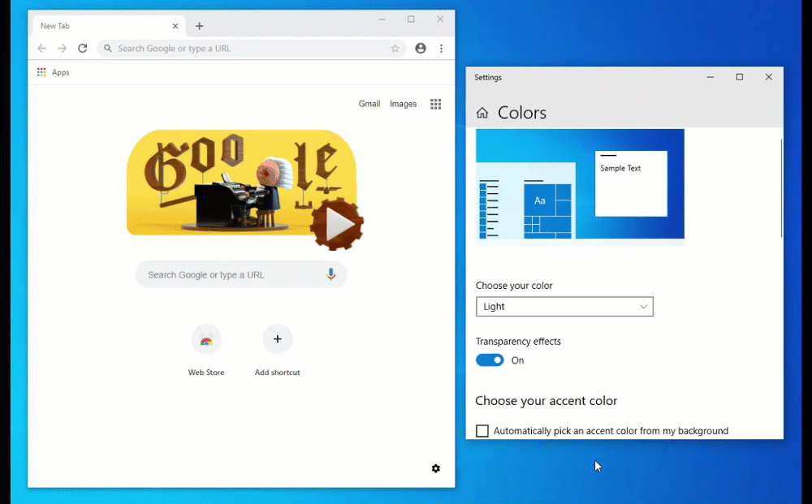
Task: Click the Settings window scrollbar
Action: click(781, 188)
